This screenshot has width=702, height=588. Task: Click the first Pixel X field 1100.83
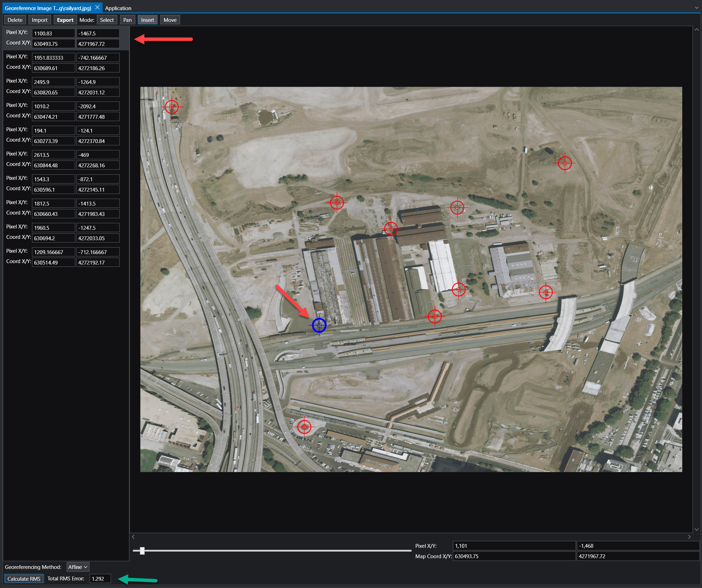[x=53, y=33]
